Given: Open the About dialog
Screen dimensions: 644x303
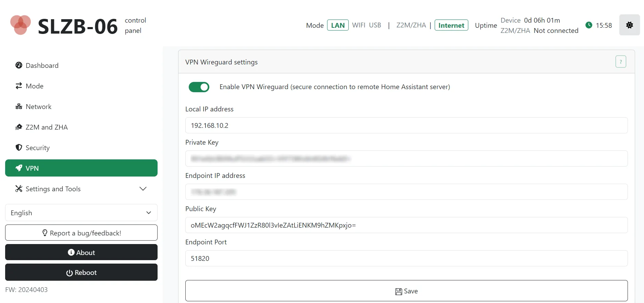Looking at the screenshot, I should pyautogui.click(x=81, y=252).
